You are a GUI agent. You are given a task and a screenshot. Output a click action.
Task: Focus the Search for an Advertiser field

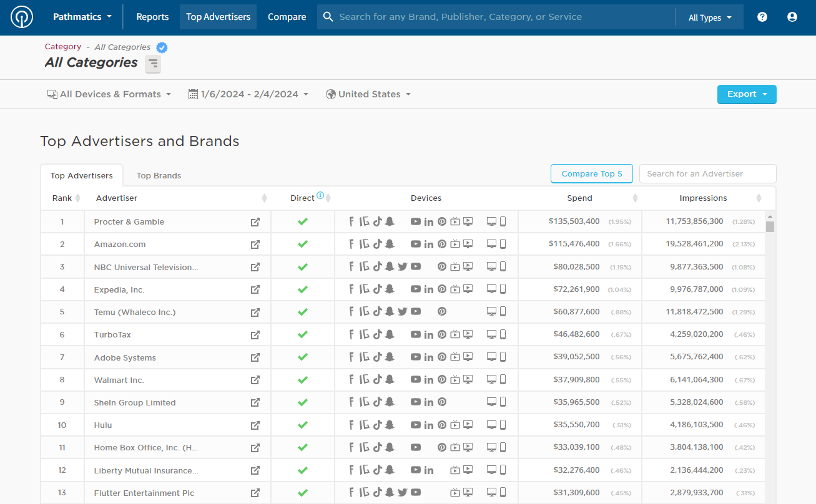[x=708, y=174]
